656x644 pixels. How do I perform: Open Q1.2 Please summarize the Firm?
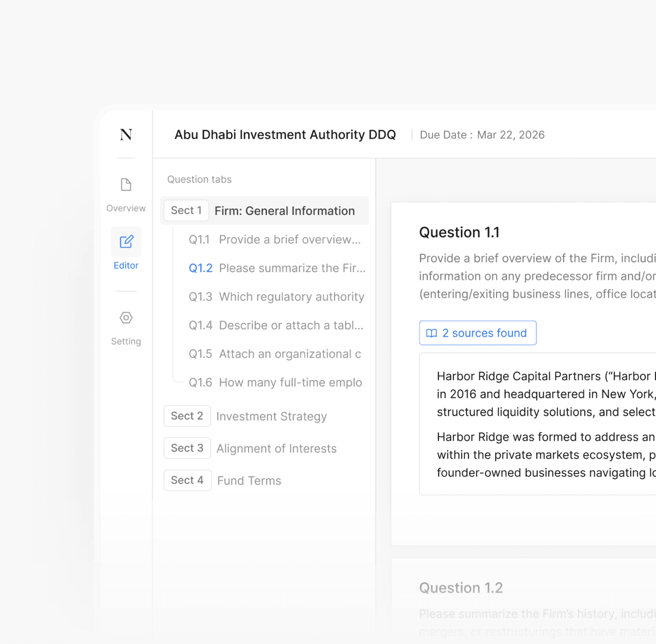pyautogui.click(x=277, y=268)
